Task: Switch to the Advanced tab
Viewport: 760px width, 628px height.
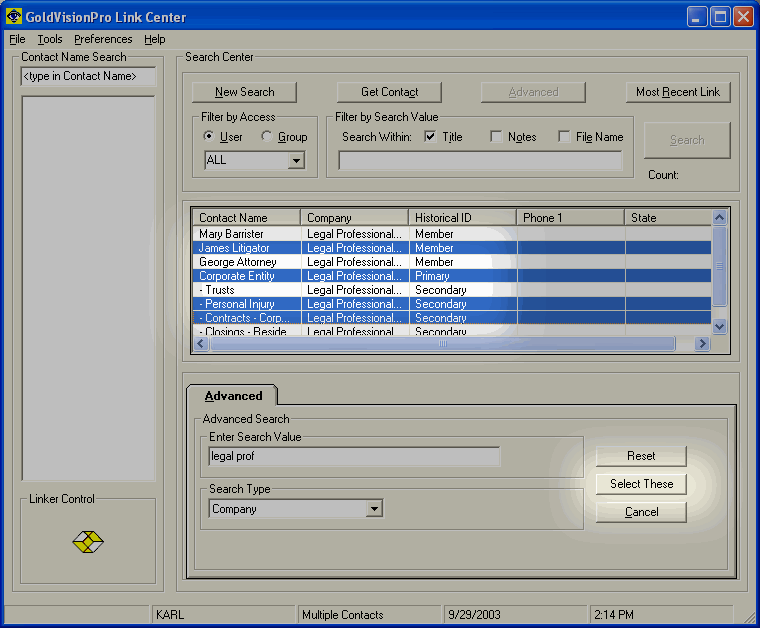Action: [233, 396]
